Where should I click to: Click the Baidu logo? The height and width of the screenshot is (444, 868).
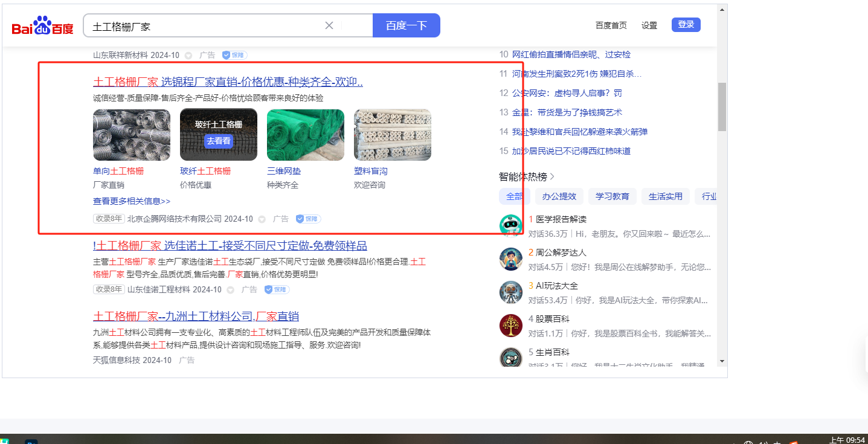pos(42,26)
